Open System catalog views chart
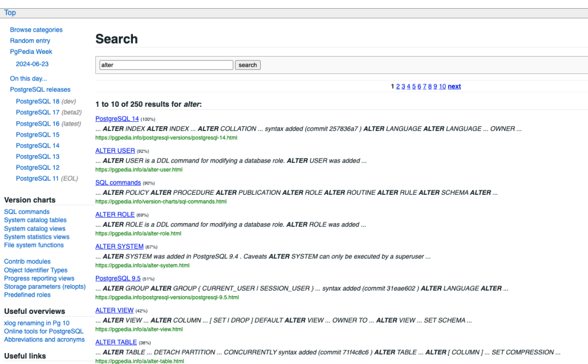 pos(34,229)
